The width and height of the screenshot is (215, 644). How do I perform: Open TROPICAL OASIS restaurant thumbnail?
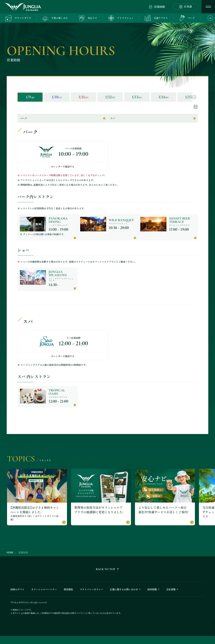tap(33, 396)
